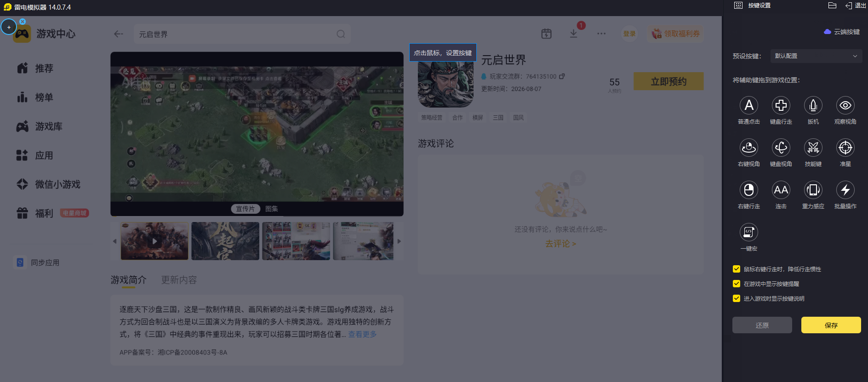The height and width of the screenshot is (382, 868).
Task: Click 立即预约 to reserve the game
Action: click(x=668, y=81)
